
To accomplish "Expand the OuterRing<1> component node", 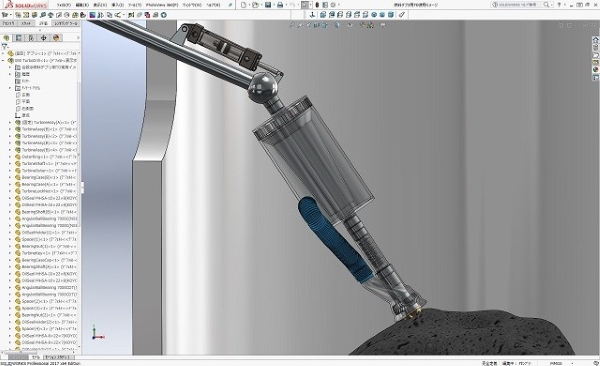I will [x=10, y=157].
